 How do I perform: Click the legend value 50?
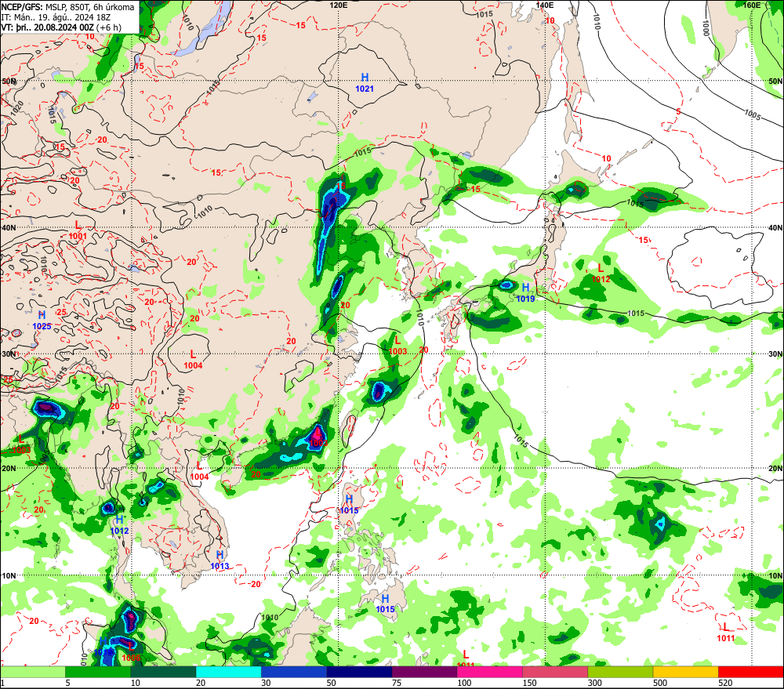[332, 683]
